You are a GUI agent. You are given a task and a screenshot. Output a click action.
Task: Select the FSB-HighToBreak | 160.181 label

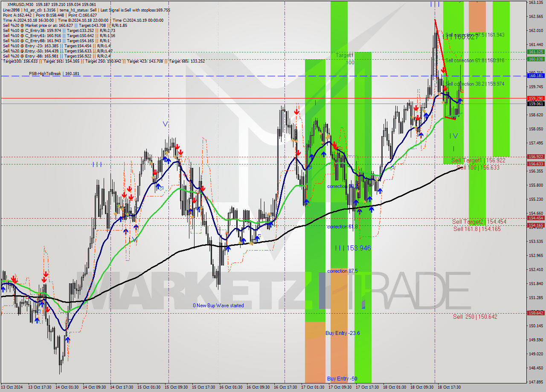[x=54, y=74]
